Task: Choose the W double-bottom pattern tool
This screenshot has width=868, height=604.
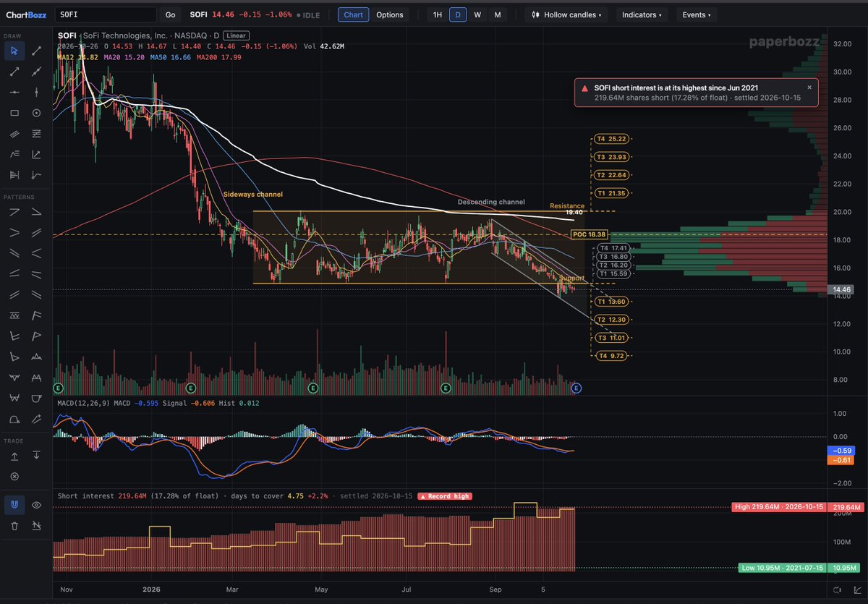Action: click(x=14, y=398)
